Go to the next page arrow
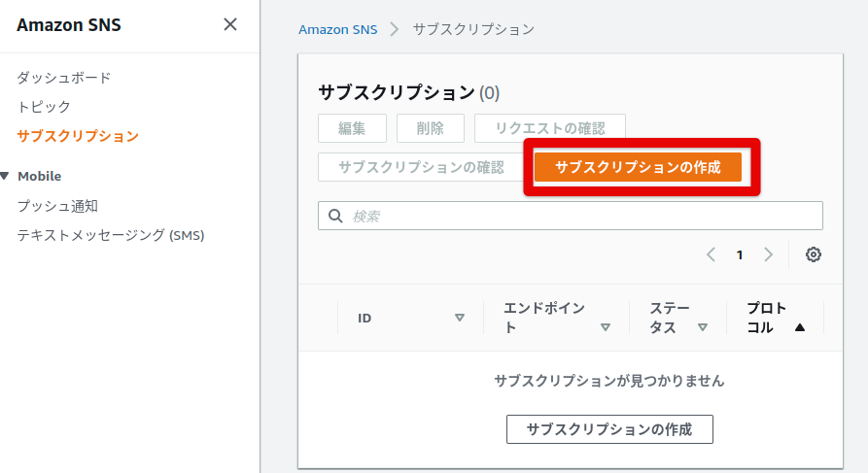 point(768,254)
